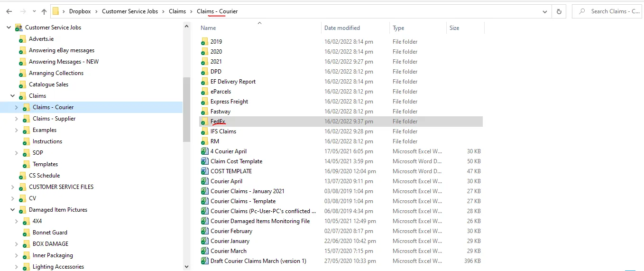This screenshot has height=271, width=644.
Task: Collapse the Customer Service Jobs tree node
Action: pos(9,28)
